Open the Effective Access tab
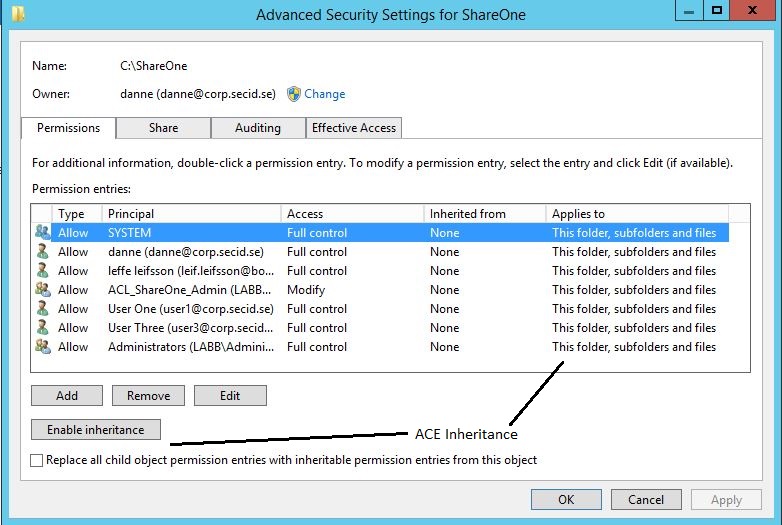This screenshot has height=525, width=782. [354, 128]
